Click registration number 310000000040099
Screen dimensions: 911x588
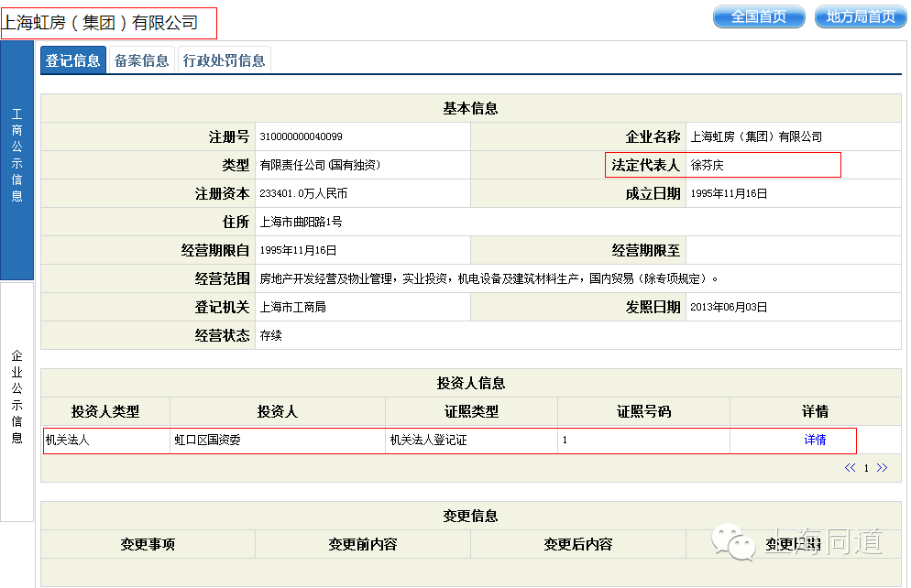(x=301, y=137)
